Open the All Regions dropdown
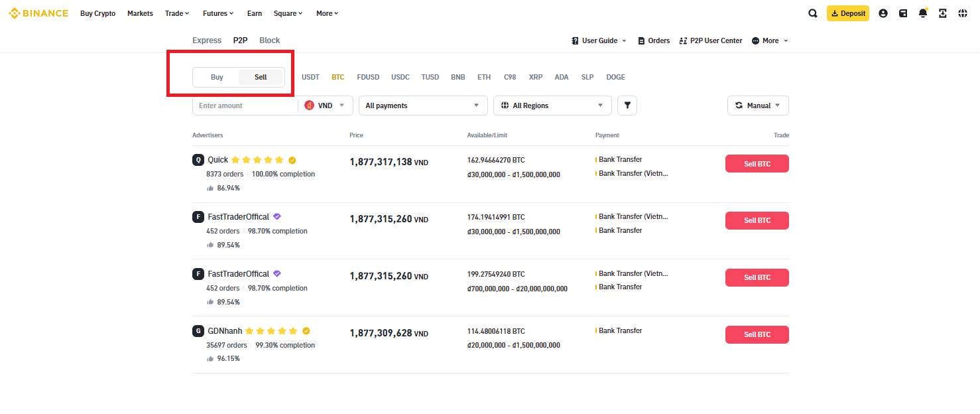Viewport: 980px width, 414px height. coord(552,105)
